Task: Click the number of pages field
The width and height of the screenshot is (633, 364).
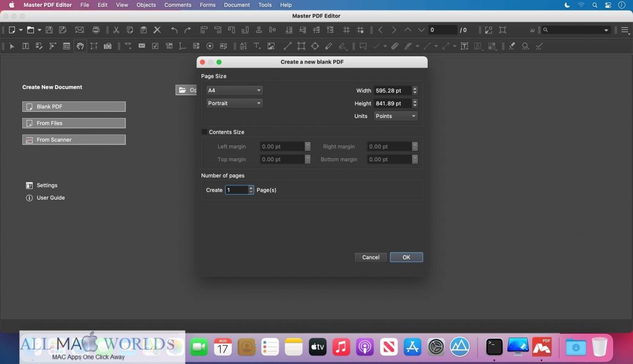Action: 237,190
